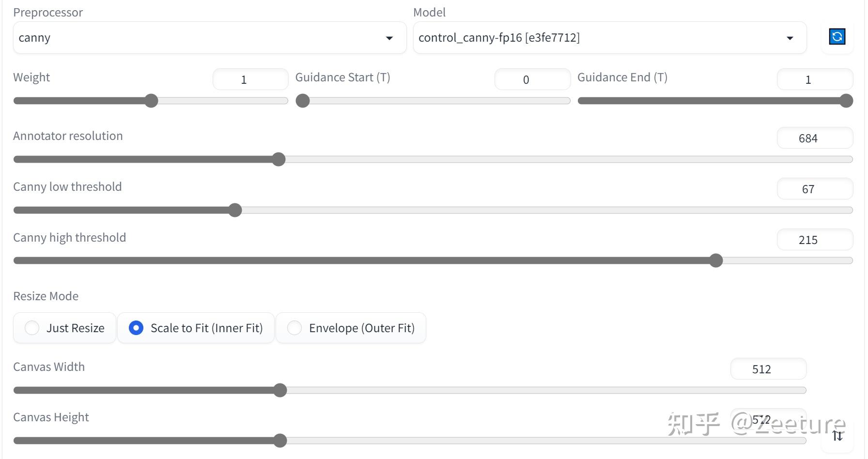
Task: Open the Preprocessor dropdown showing canny
Action: (210, 38)
